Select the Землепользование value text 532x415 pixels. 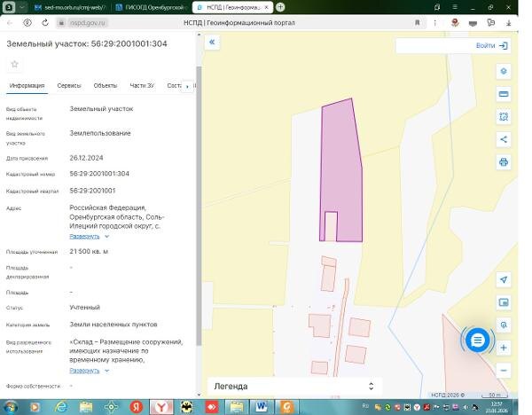[100, 133]
